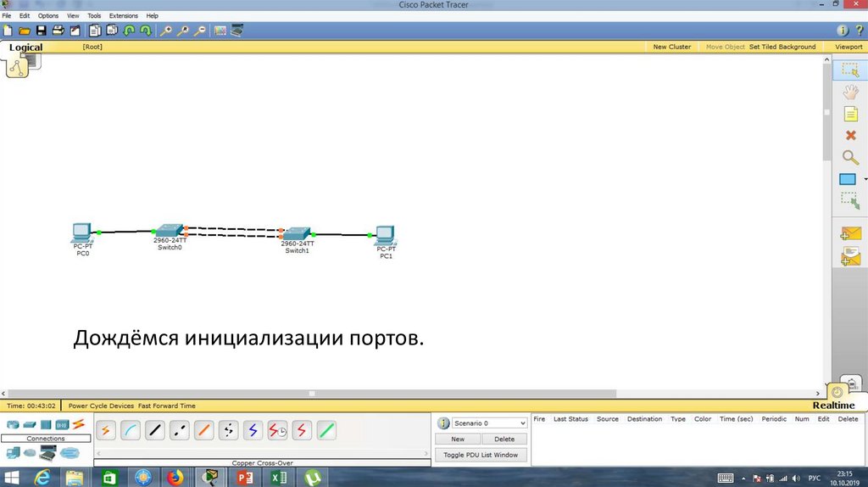Choose the orange Fiber cable

(203, 430)
